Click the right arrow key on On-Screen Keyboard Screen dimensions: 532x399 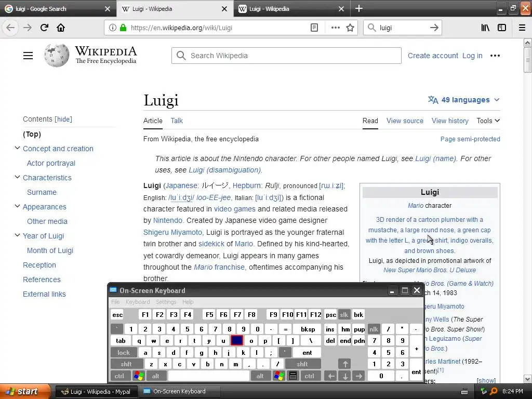point(358,376)
